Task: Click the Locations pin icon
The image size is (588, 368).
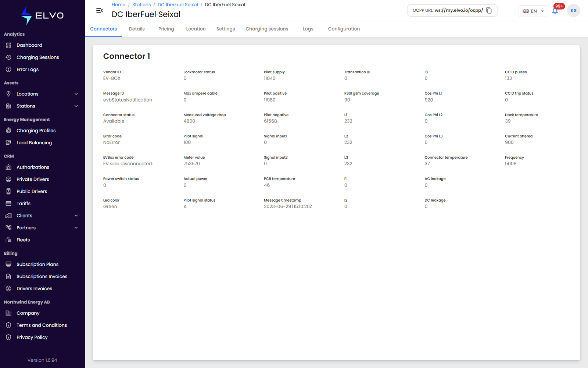Action: pyautogui.click(x=8, y=94)
